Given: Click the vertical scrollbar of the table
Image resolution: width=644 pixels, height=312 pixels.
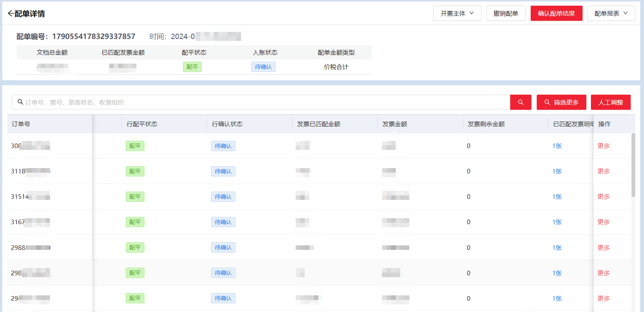Looking at the screenshot, I should click(633, 165).
